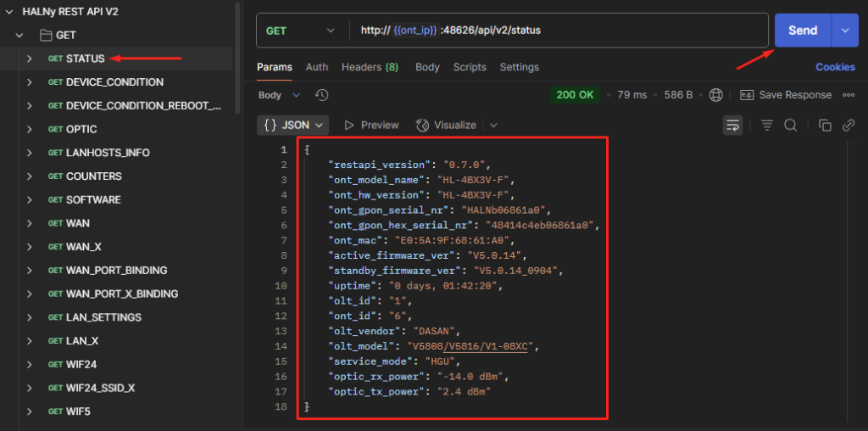The height and width of the screenshot is (431, 868).
Task: Click the Visualize icon
Action: 423,126
